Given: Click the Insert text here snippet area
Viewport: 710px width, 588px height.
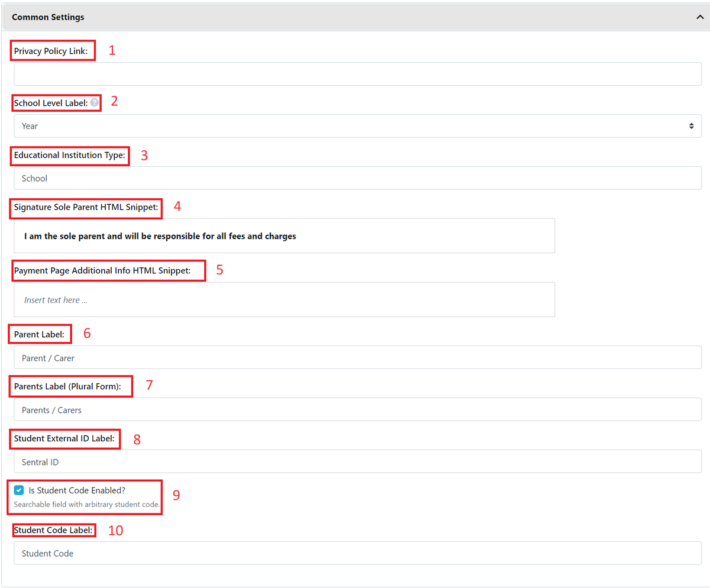Looking at the screenshot, I should click(284, 299).
